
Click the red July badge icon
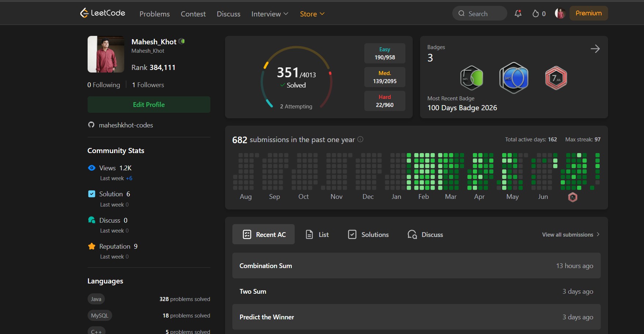(x=556, y=78)
